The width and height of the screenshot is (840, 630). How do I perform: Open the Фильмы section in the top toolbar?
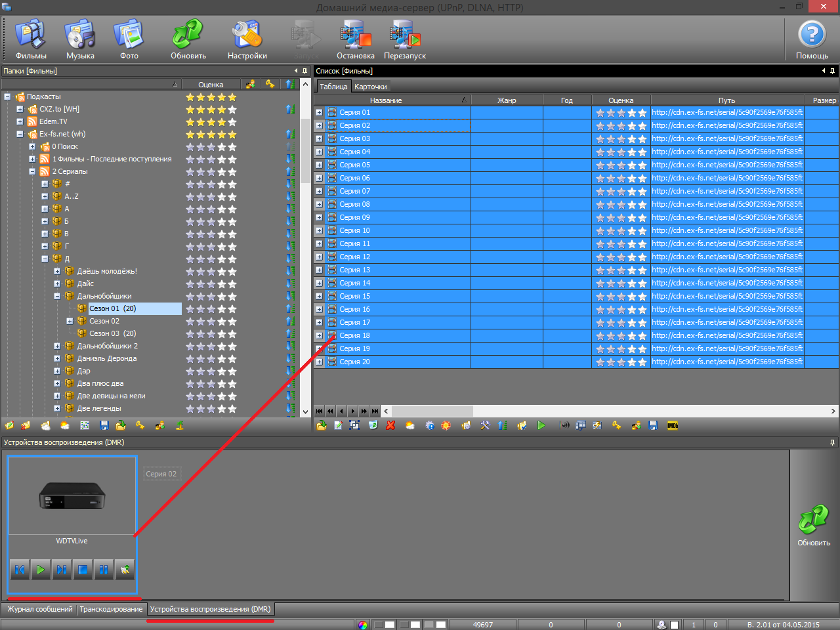tap(31, 39)
